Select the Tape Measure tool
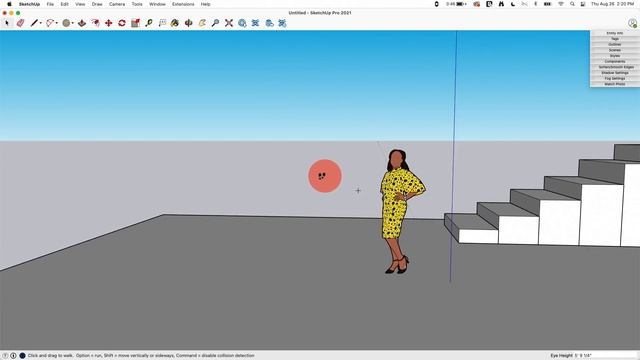The image size is (640, 360). point(149,23)
